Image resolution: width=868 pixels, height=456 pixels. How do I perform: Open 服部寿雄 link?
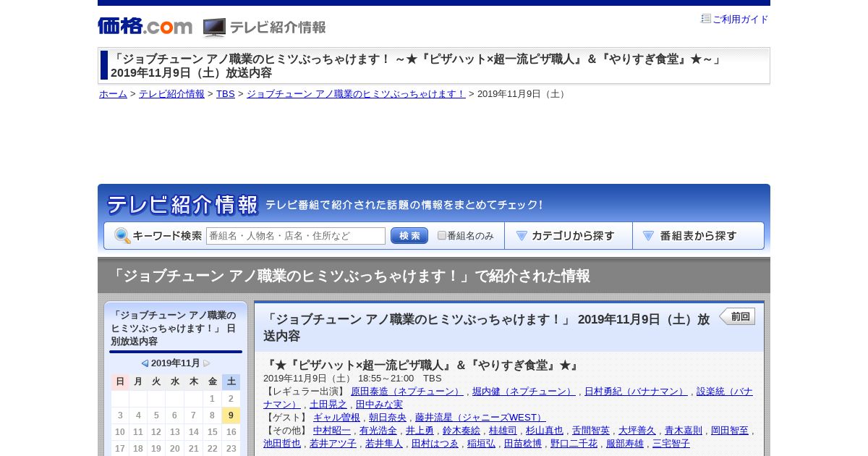coord(625,444)
